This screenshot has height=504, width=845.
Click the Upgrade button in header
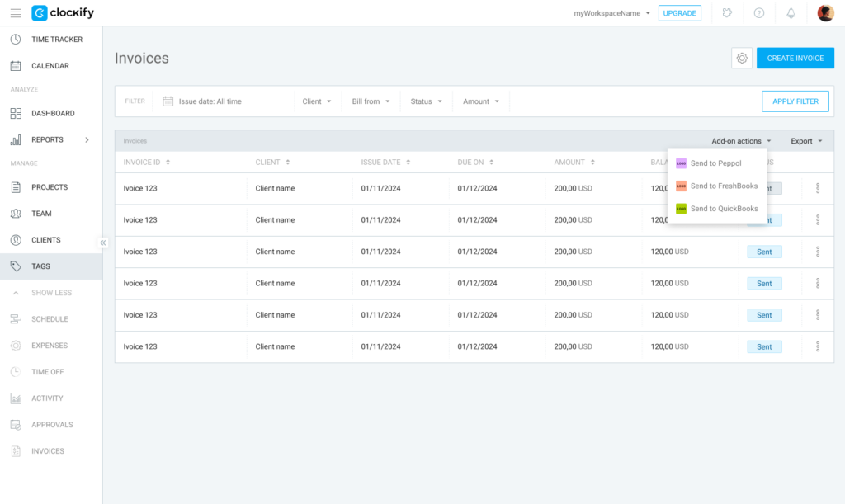point(679,13)
